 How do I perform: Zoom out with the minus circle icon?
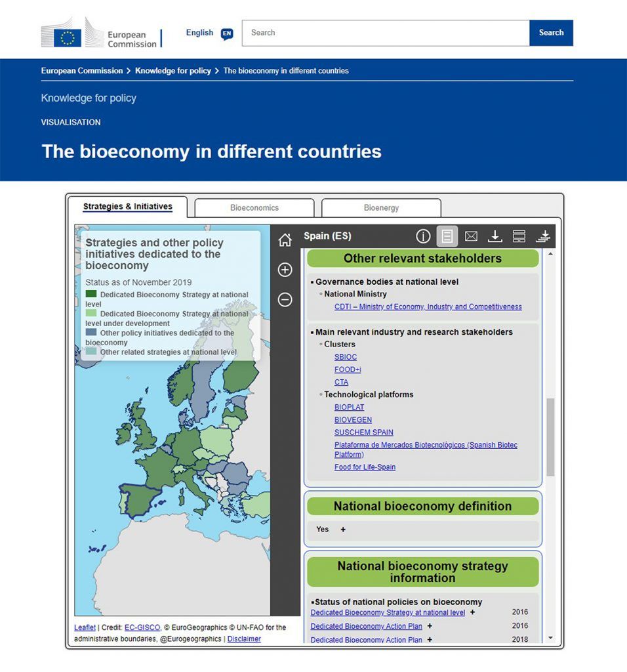point(285,299)
